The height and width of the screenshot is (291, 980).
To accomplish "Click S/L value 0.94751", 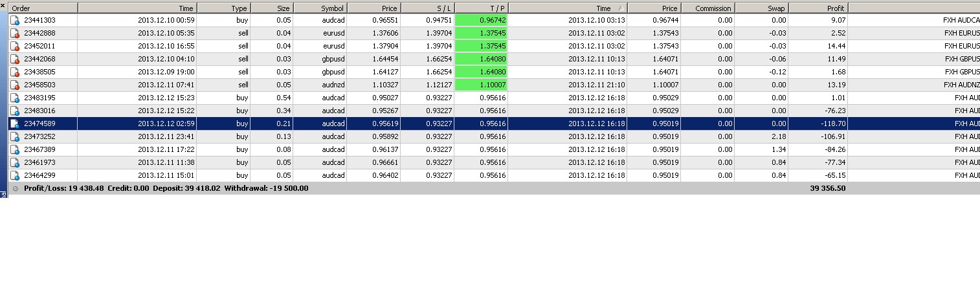I will tap(438, 20).
